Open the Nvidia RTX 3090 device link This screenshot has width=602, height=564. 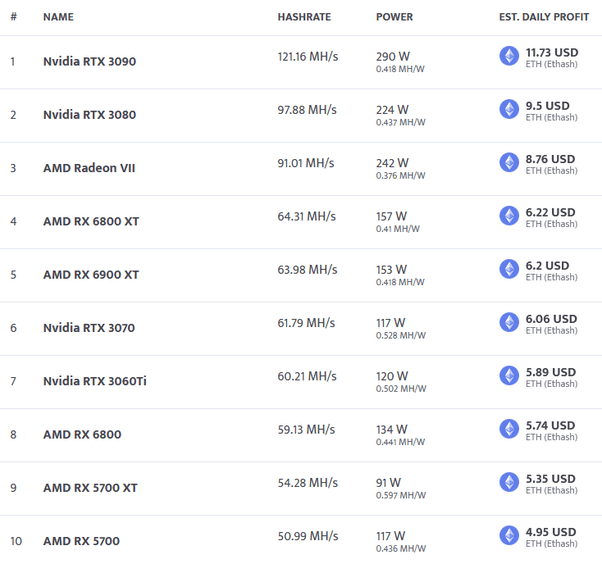(89, 61)
